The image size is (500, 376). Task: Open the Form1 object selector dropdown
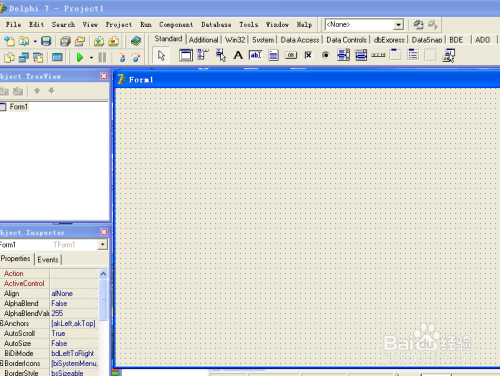[102, 245]
